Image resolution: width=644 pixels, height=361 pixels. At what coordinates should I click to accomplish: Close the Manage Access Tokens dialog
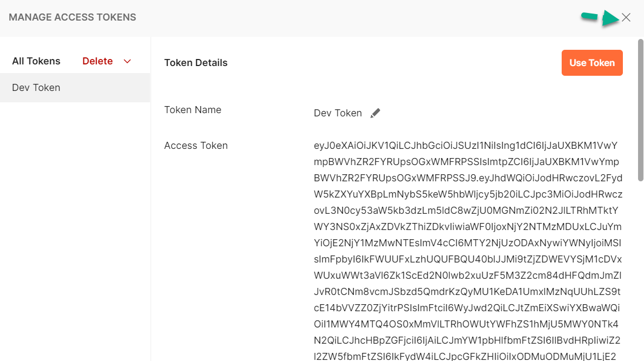pos(626,17)
